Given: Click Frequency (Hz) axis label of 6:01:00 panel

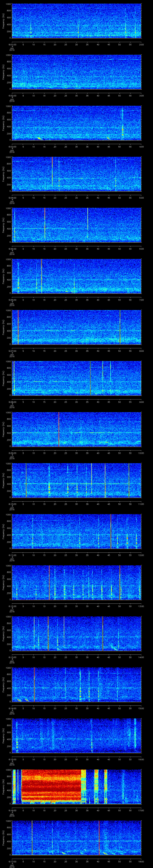Looking at the screenshot, I should click(4, 21).
